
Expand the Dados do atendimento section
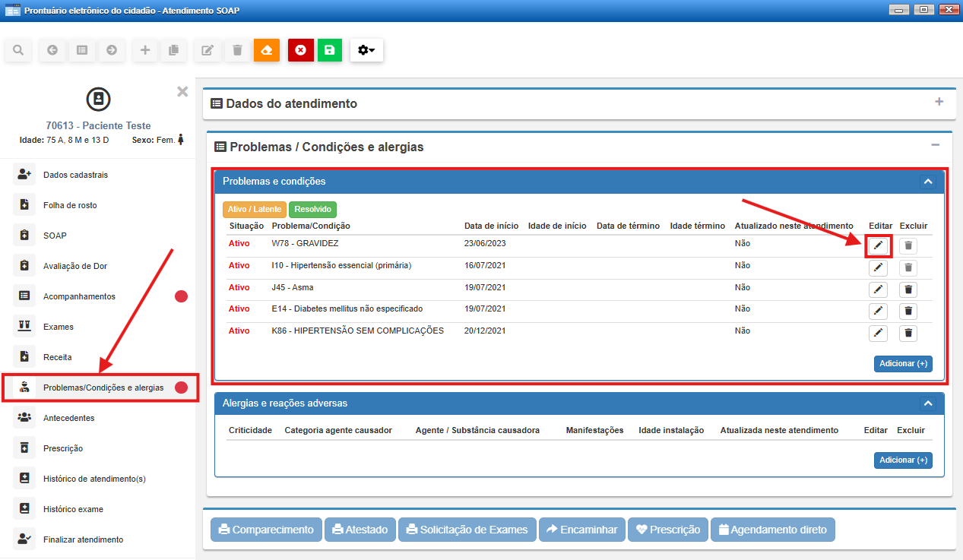click(x=939, y=102)
